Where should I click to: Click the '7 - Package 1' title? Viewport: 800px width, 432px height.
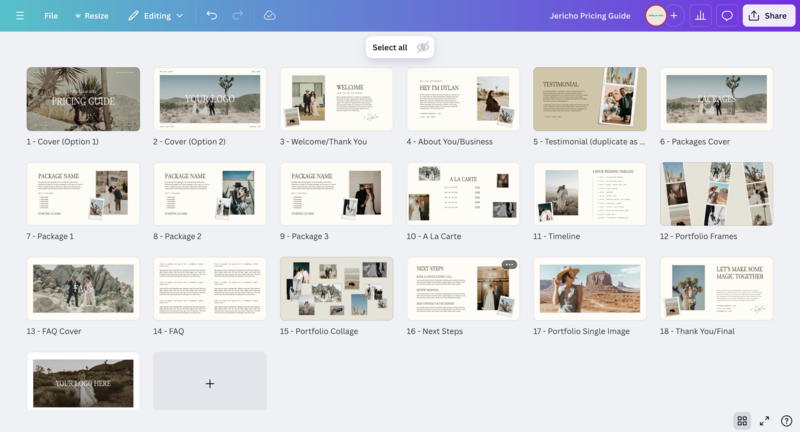(50, 237)
